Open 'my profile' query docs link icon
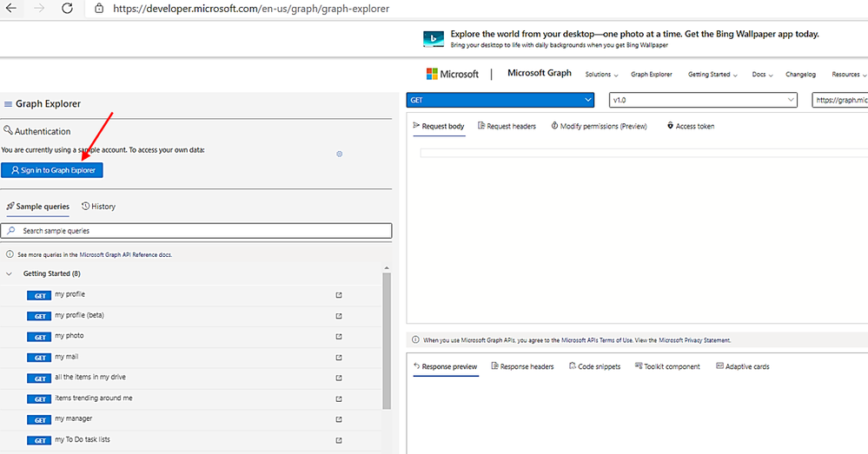The height and width of the screenshot is (454, 868). [339, 295]
